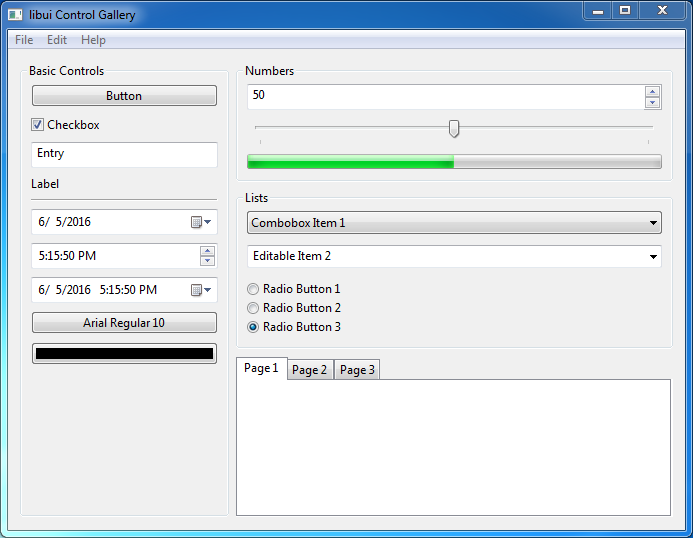Open the Help menu
The width and height of the screenshot is (693, 538).
click(x=93, y=40)
